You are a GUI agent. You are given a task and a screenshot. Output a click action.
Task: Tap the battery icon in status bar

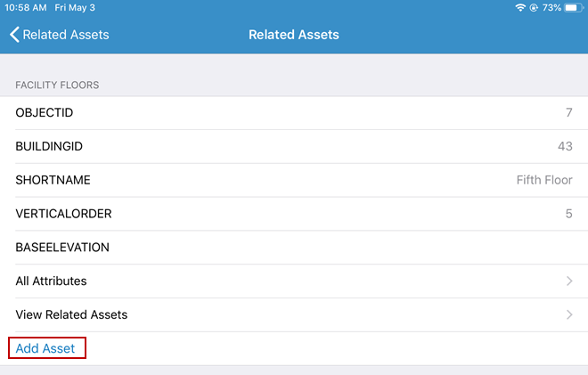coord(571,7)
